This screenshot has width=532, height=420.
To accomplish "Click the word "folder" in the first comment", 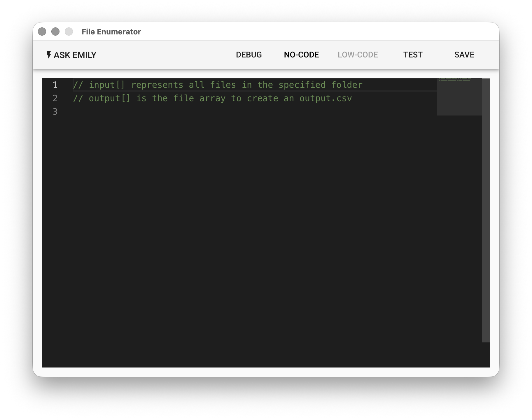I will pos(347,85).
